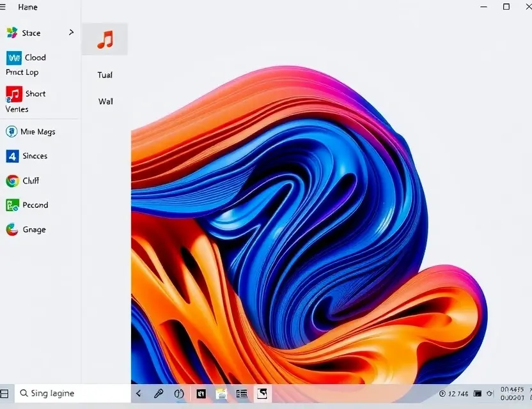Open the tray date and time display
532x409 pixels.
click(x=512, y=394)
